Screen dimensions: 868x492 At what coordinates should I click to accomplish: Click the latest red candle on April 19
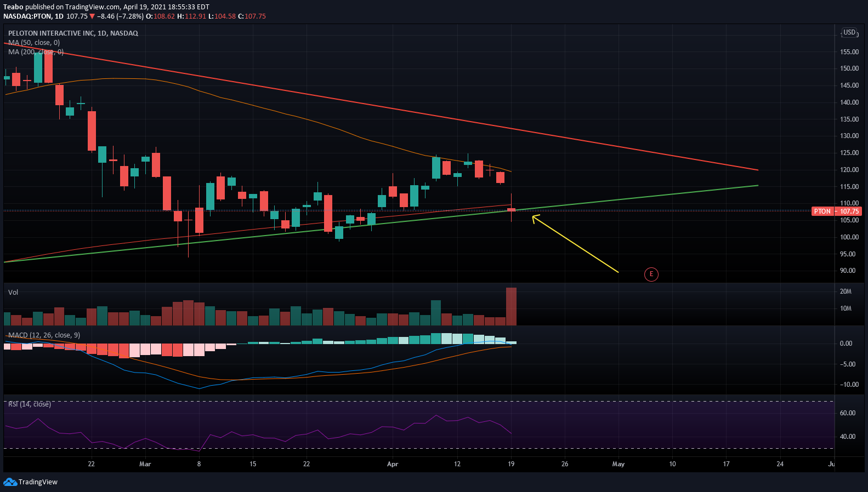(x=511, y=209)
